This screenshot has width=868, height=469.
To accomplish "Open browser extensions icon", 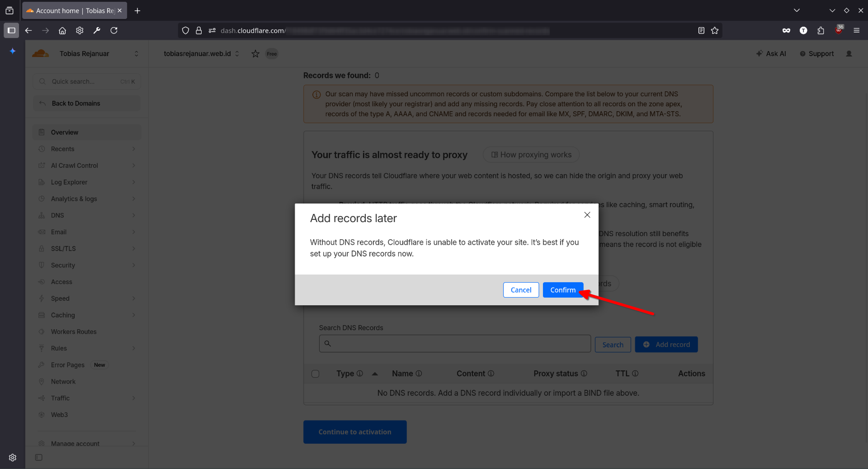I will click(x=821, y=31).
